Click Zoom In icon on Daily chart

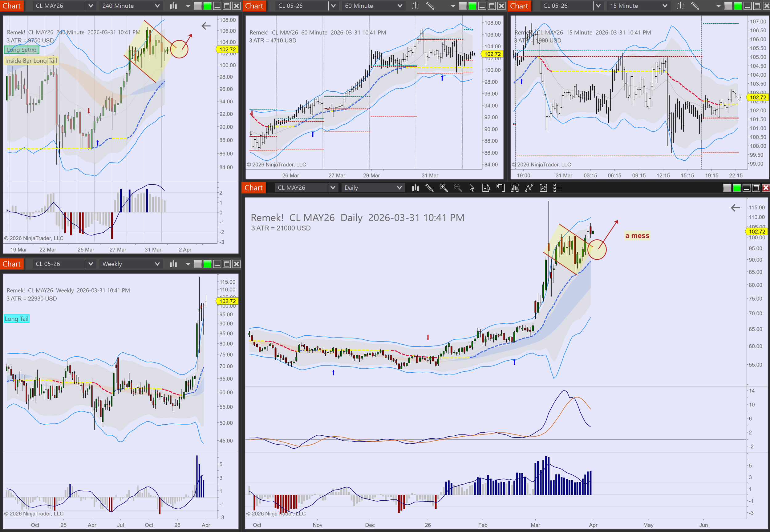pyautogui.click(x=444, y=188)
